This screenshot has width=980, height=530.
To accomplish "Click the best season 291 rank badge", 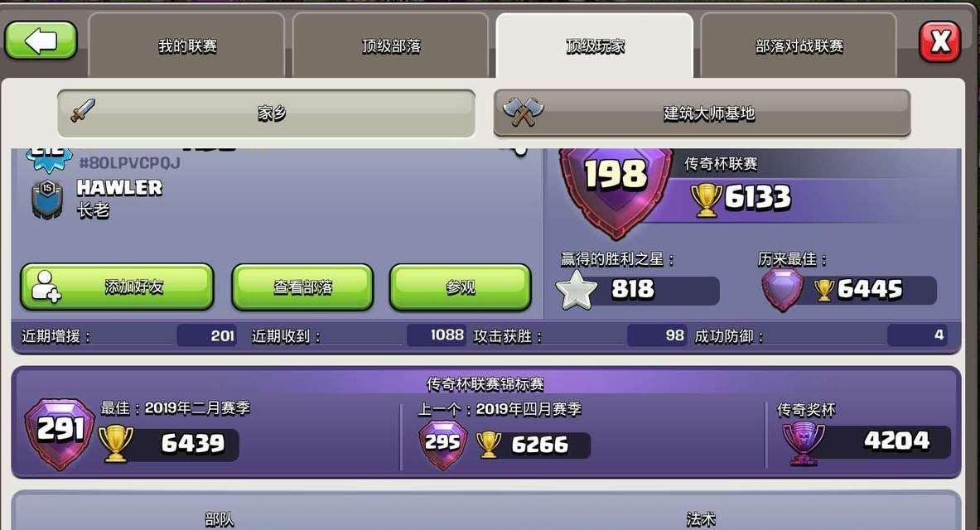I will click(60, 434).
